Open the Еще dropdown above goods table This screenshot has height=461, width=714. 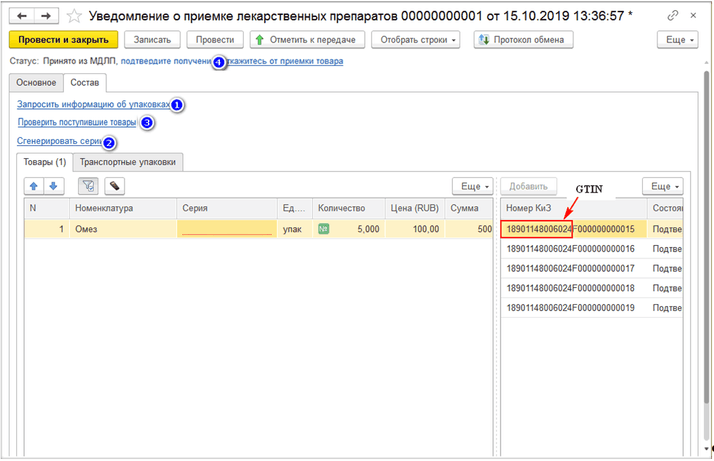point(473,186)
